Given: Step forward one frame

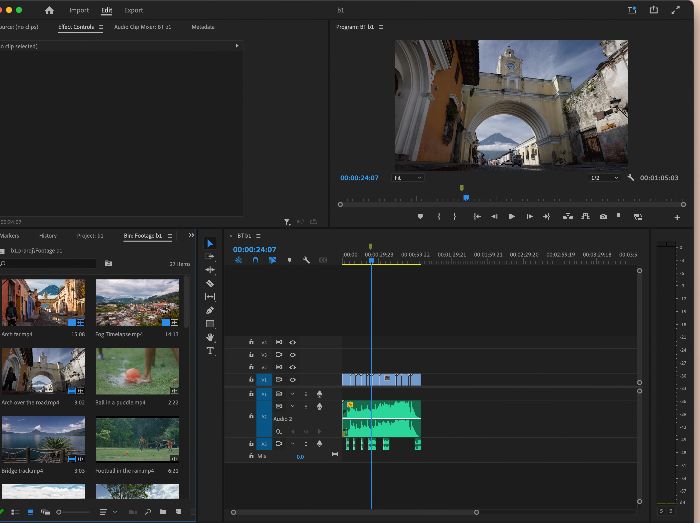Looking at the screenshot, I should pos(529,216).
